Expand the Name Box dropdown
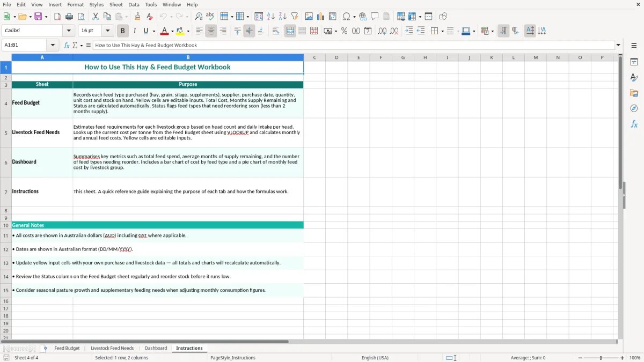Viewport: 644px width, 362px height. tap(53, 45)
